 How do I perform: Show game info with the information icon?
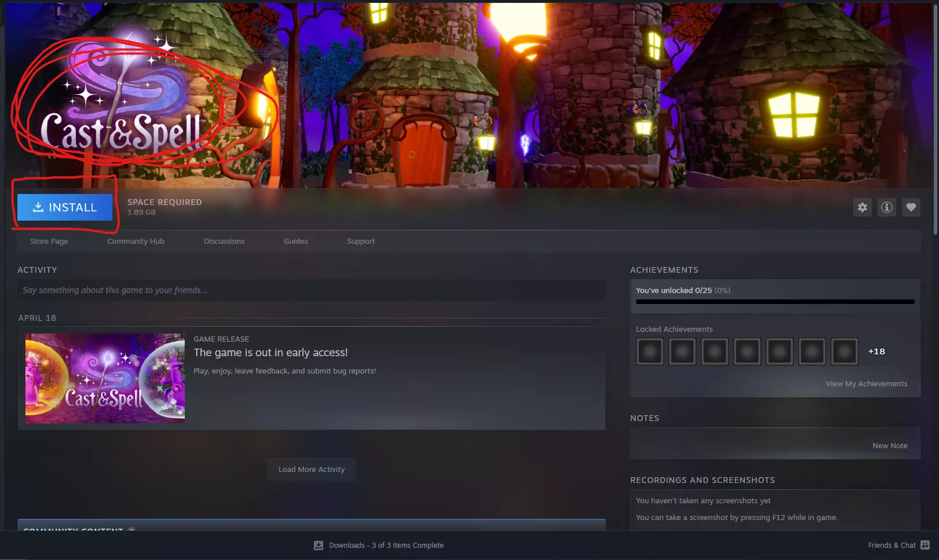pos(887,207)
